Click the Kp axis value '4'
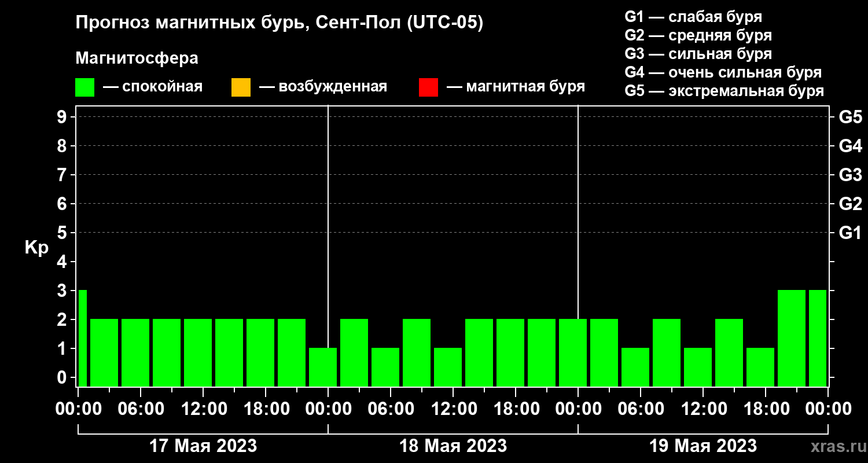This screenshot has height=463, width=868. coord(62,262)
